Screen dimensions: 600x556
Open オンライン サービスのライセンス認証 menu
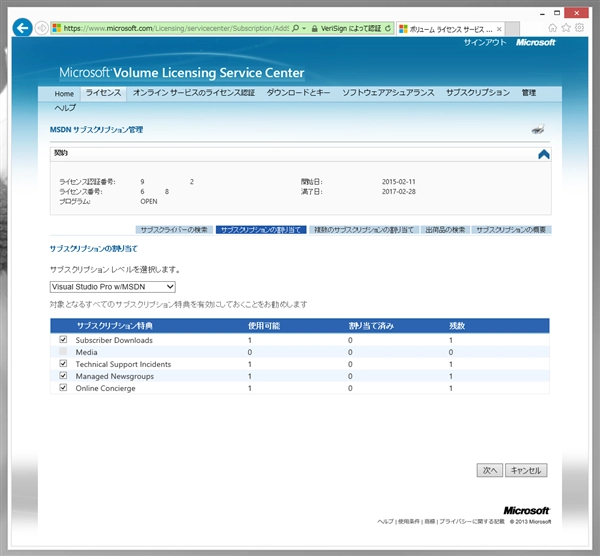click(194, 93)
